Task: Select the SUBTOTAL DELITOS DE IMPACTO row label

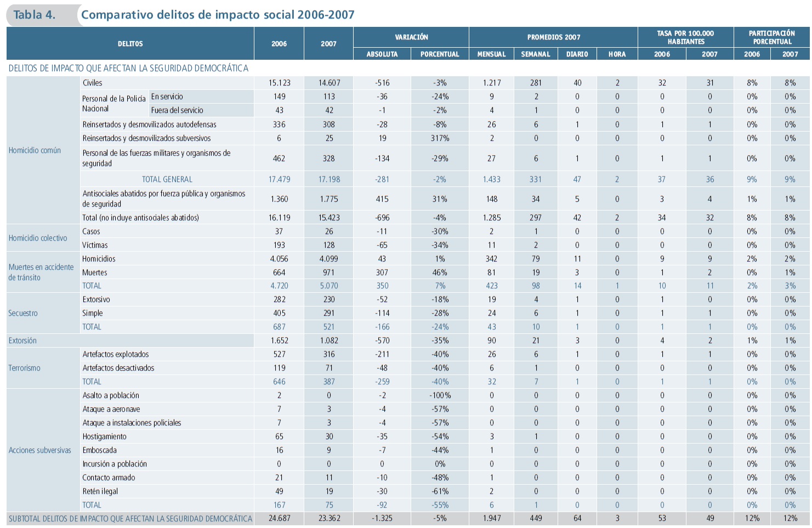Action: 130,519
